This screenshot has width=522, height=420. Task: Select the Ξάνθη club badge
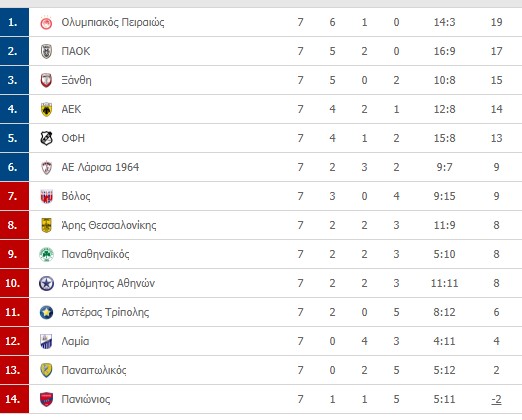point(46,80)
